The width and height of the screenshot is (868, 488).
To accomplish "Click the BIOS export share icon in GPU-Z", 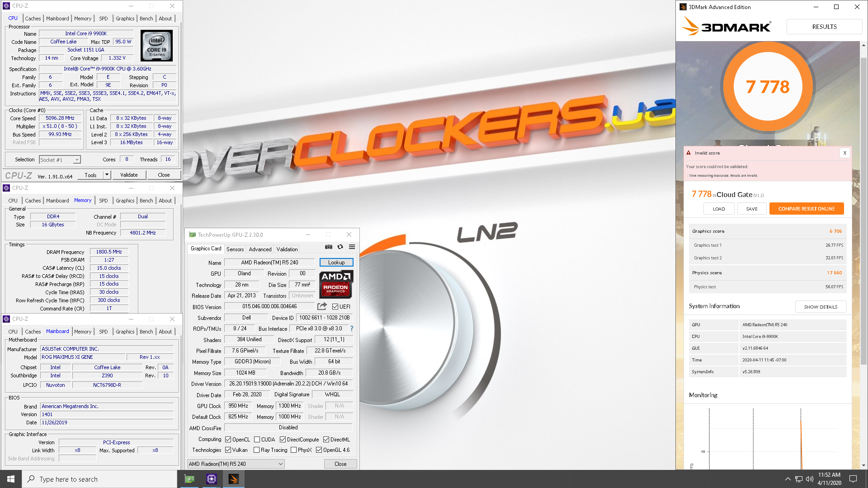I will pyautogui.click(x=322, y=306).
